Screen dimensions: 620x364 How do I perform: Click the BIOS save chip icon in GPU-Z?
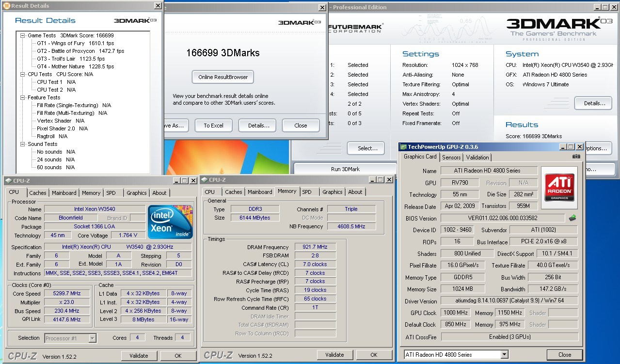tap(572, 218)
